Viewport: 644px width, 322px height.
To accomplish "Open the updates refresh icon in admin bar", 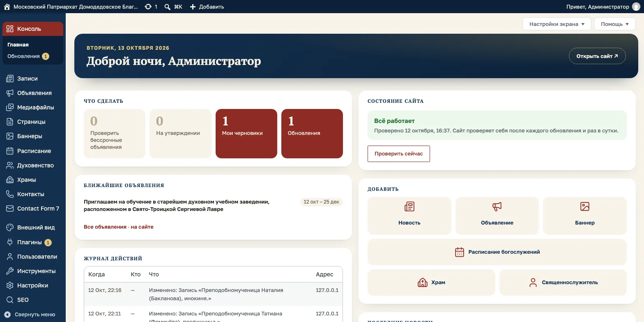I will coord(148,7).
